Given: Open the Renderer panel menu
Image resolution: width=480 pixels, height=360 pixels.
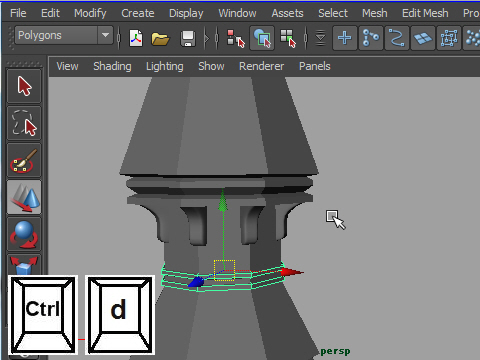Looking at the screenshot, I should coord(262,66).
